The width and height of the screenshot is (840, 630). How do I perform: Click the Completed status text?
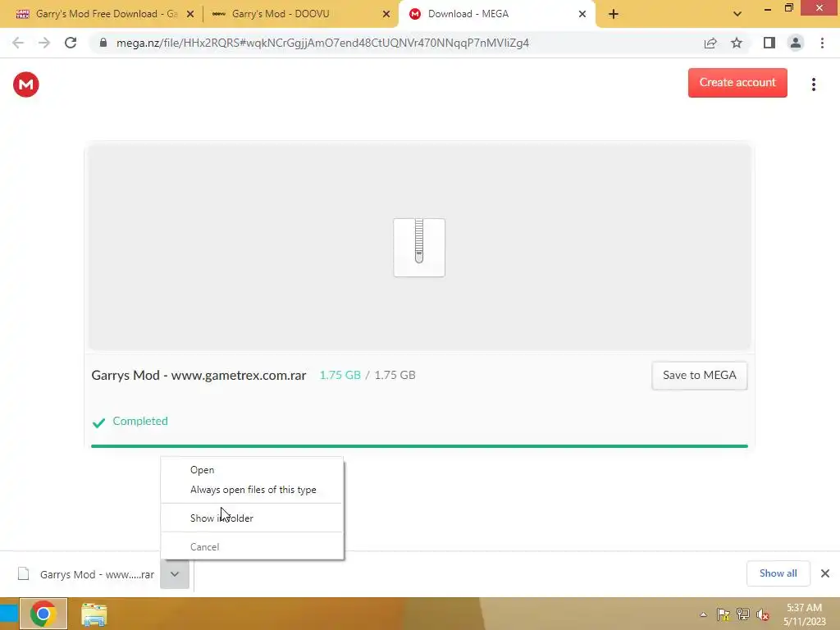point(140,421)
